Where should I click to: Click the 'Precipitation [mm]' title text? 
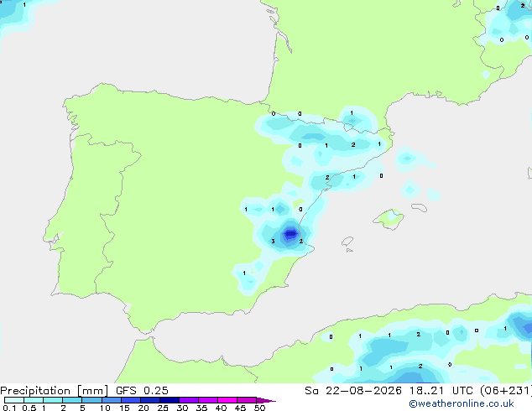point(55,391)
